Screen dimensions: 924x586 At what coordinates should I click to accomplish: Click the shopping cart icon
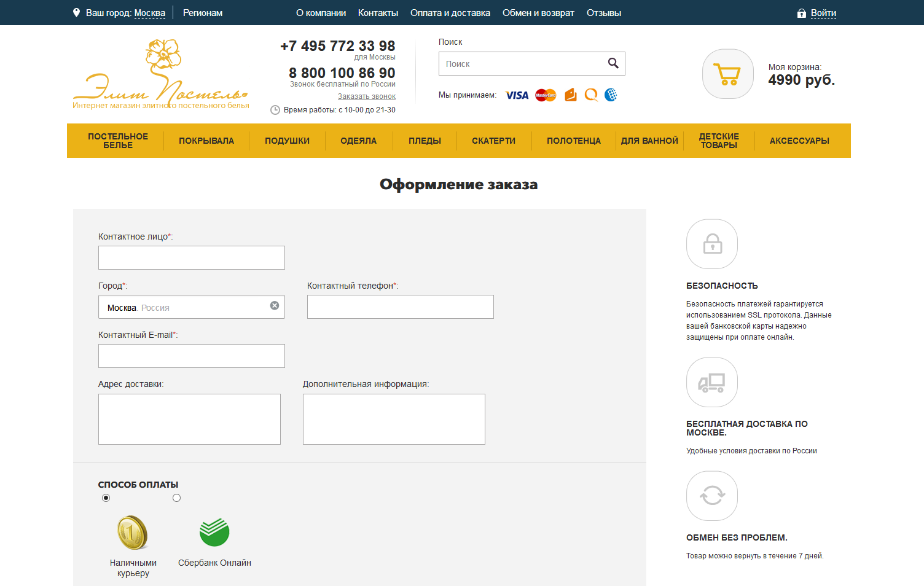point(727,74)
